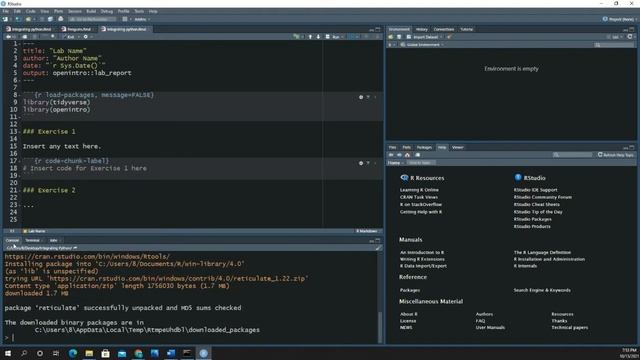
Task: Open the Tutorial tab
Action: 467,29
